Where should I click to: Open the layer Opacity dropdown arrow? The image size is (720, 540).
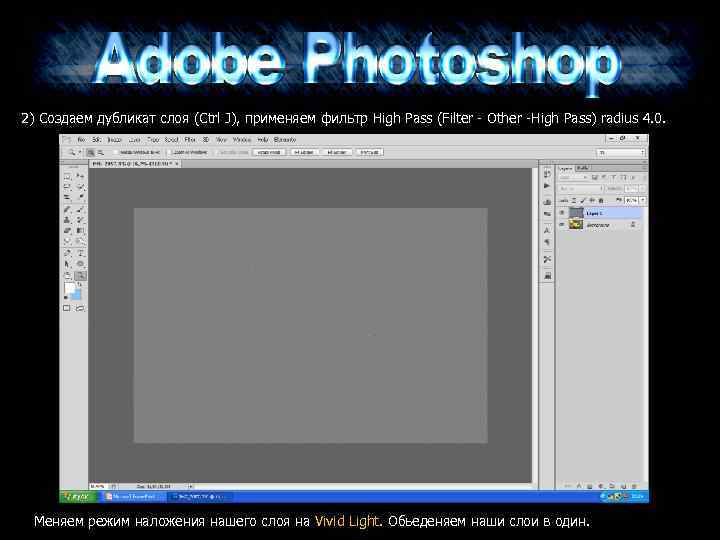(642, 189)
